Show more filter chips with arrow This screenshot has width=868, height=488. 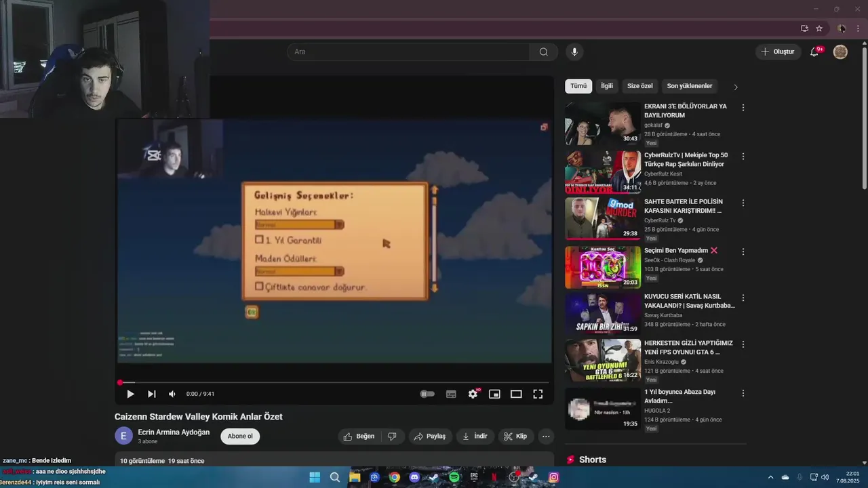click(736, 87)
